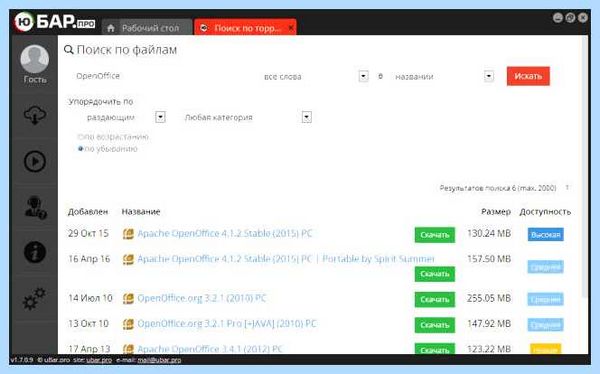
Task: Click the uBar logo icon
Action: pyautogui.click(x=24, y=22)
